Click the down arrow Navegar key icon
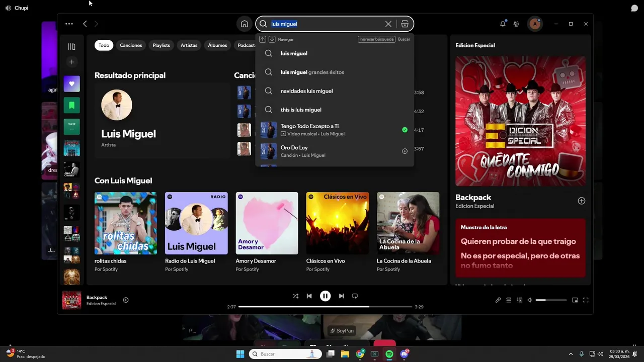The image size is (644, 362). (272, 39)
